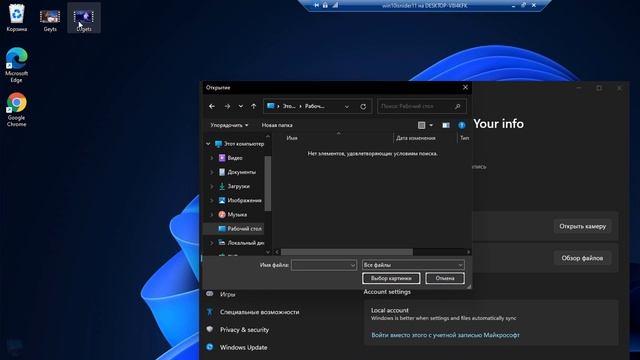This screenshot has height=360, width=640.
Task: Select Desktop in navigation tree
Action: point(240,229)
